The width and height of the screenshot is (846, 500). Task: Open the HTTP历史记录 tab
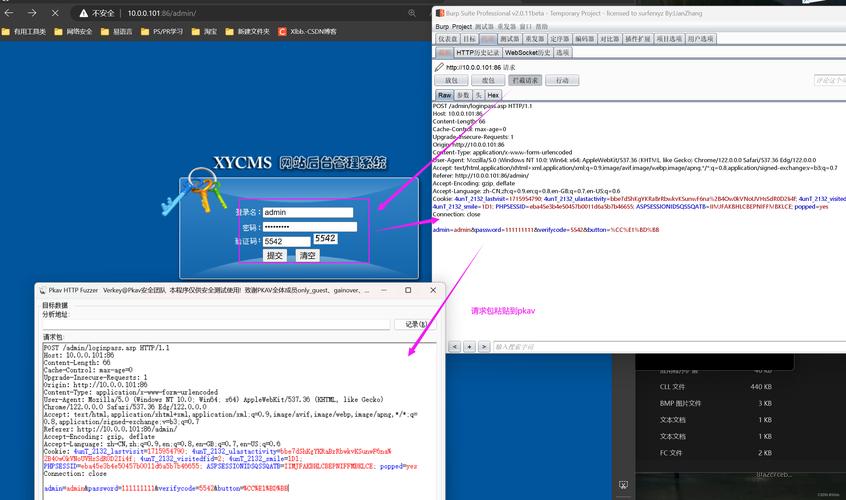(477, 52)
